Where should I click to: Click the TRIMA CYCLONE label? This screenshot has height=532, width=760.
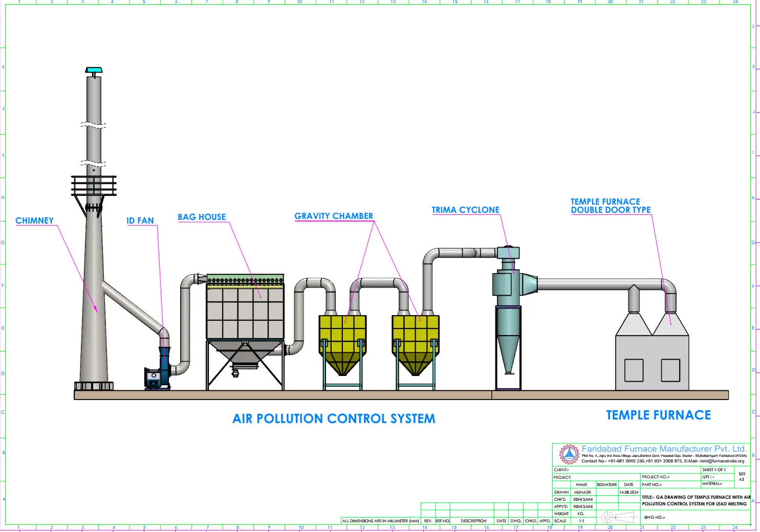465,210
